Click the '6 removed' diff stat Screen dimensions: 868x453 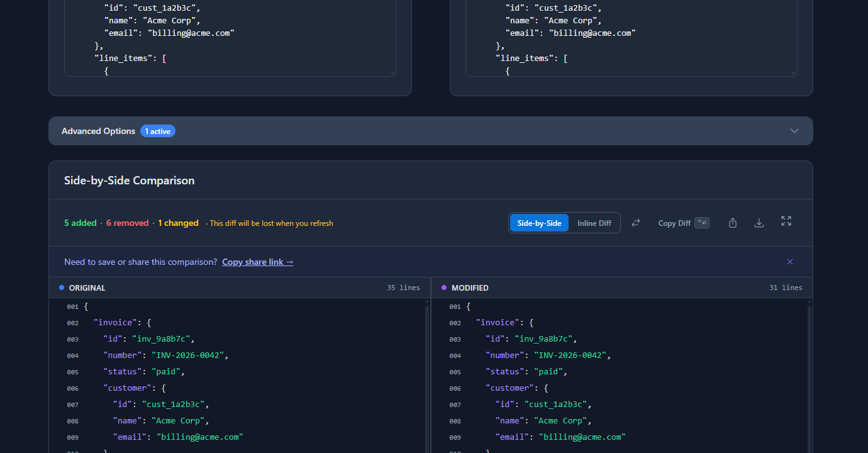127,222
